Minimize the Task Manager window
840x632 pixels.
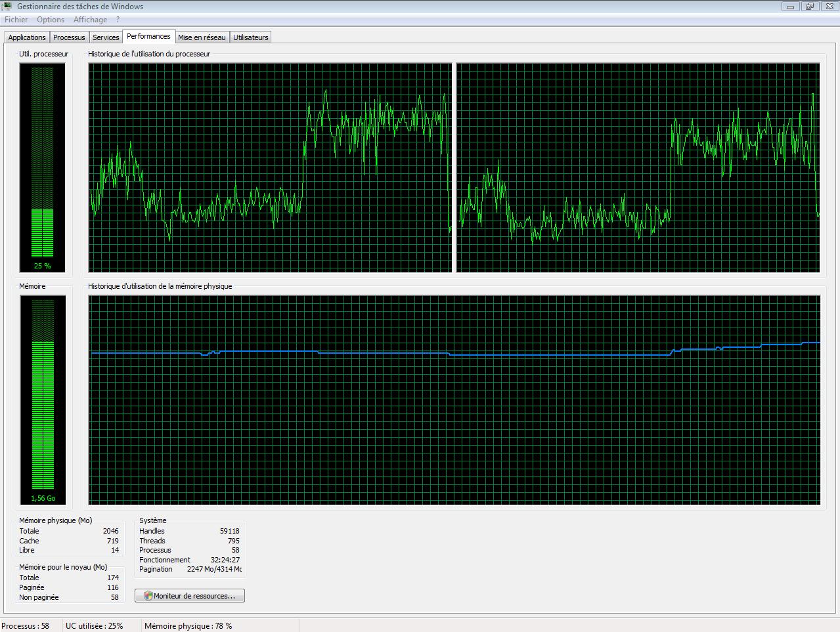tap(790, 7)
